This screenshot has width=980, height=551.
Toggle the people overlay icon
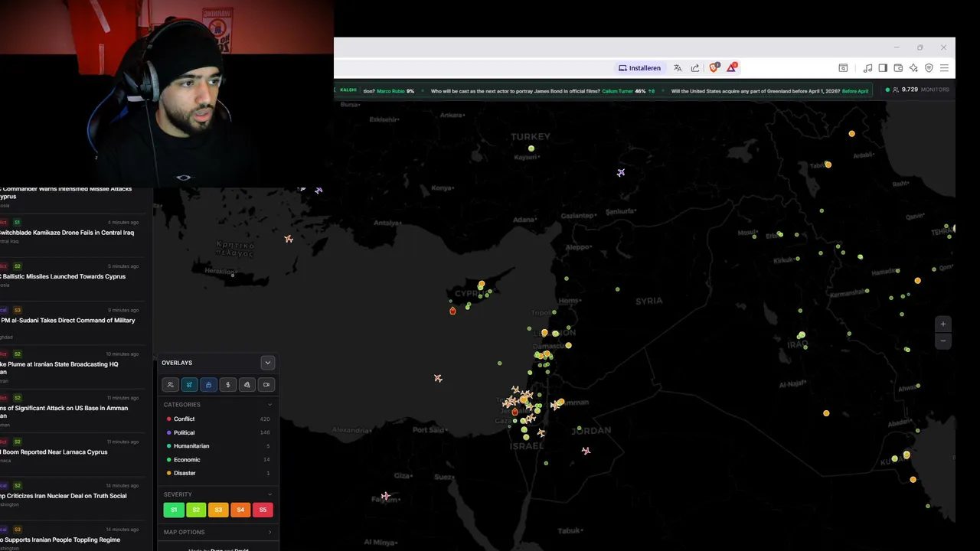pos(170,385)
